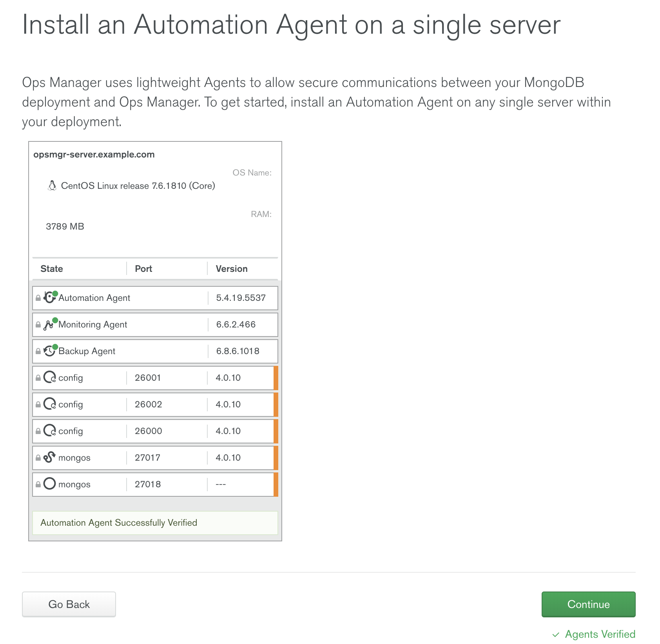
Task: Click the RAM: label
Action: [261, 214]
